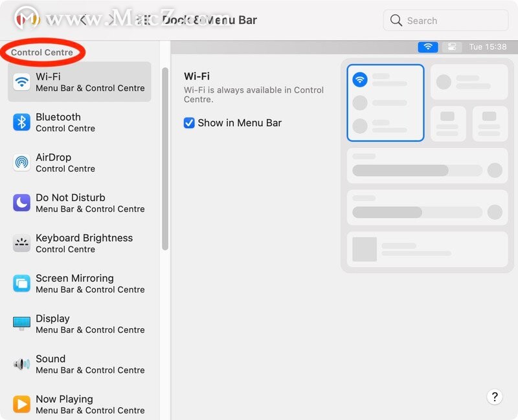The height and width of the screenshot is (420, 518).
Task: Click highlighted Wi-Fi tile in Control Centre preview
Action: (385, 103)
